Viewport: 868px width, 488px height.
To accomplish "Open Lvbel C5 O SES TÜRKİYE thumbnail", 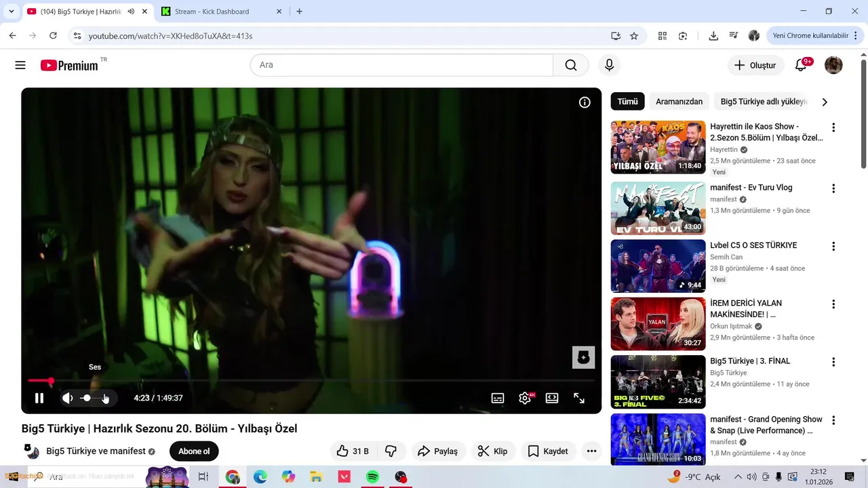I will pos(658,266).
